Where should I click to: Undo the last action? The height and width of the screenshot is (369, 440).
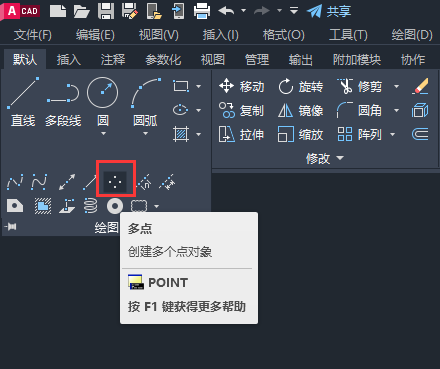click(x=226, y=11)
